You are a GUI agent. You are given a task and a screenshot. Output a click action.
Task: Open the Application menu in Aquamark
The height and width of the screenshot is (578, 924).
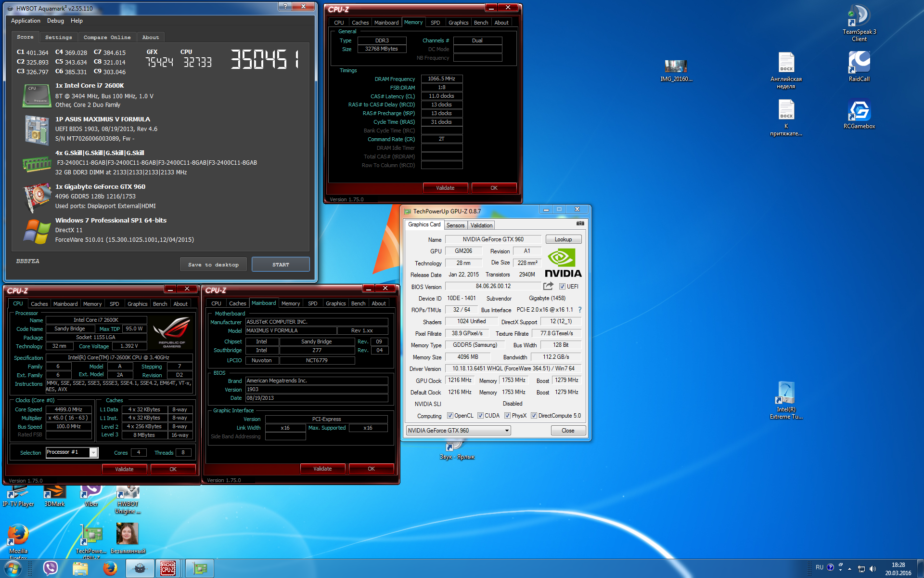pyautogui.click(x=26, y=21)
